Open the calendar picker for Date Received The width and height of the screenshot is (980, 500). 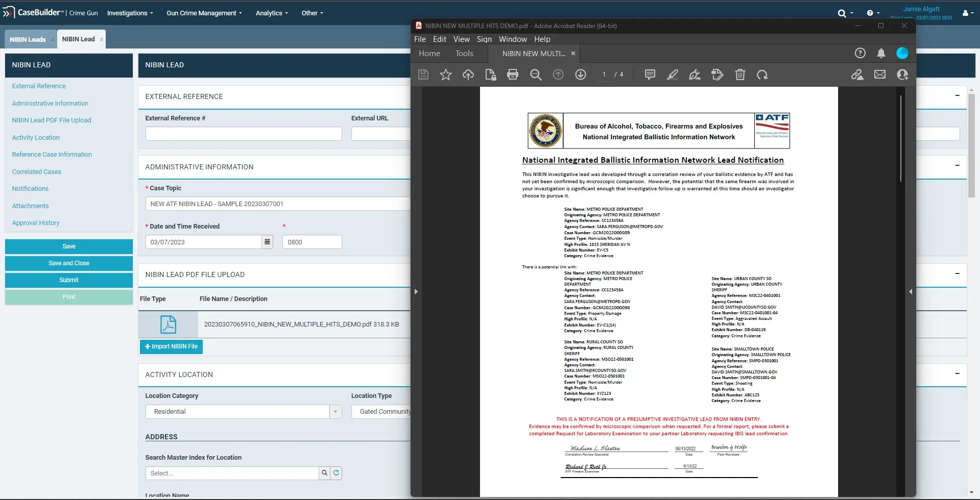267,242
